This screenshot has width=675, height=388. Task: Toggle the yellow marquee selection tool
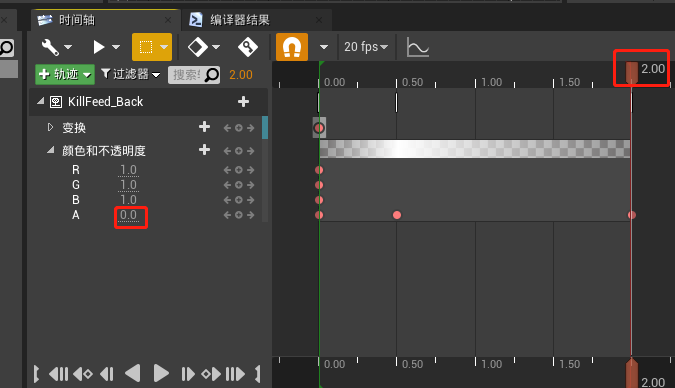point(146,47)
